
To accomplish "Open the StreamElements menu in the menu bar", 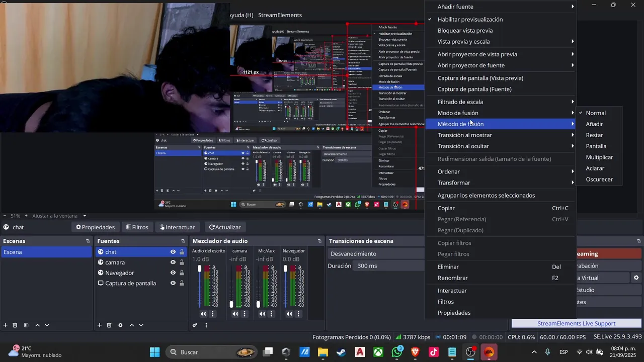I will point(280,15).
